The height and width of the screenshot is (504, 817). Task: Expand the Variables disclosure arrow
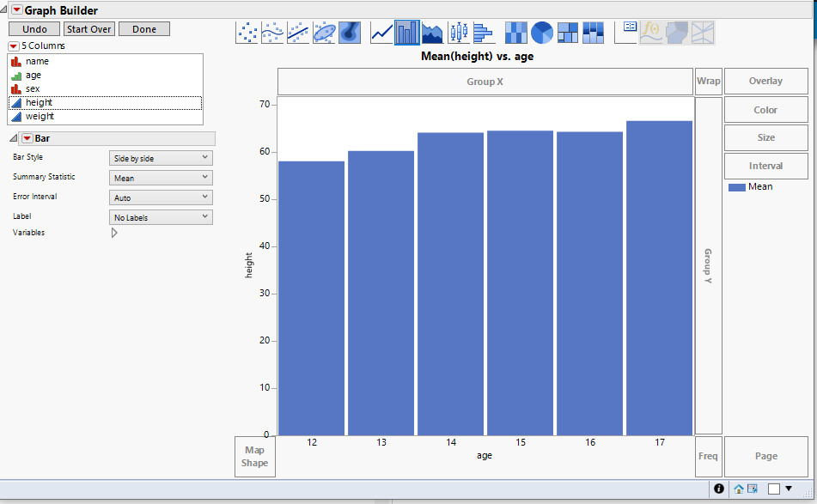(113, 232)
